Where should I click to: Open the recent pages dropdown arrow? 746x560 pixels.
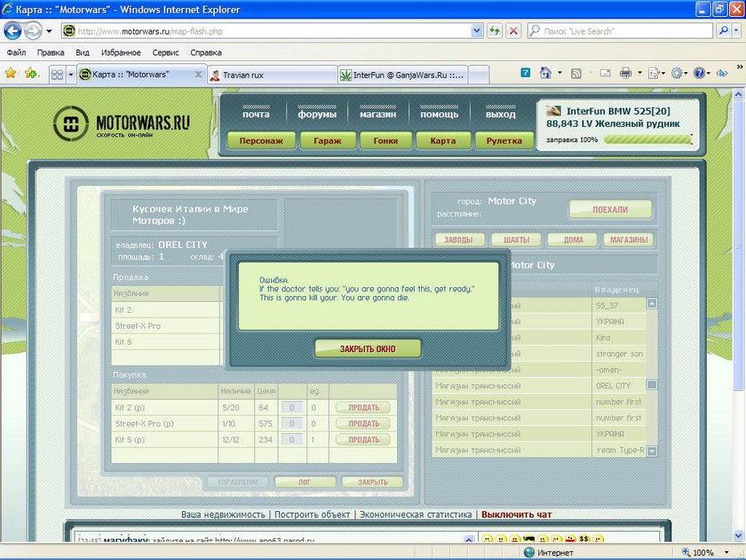pyautogui.click(x=49, y=31)
